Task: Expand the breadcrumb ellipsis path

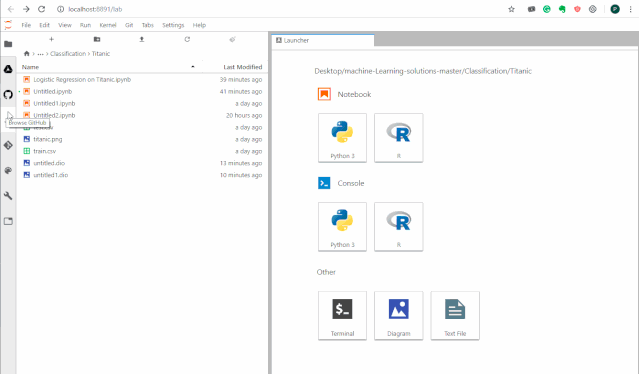Action: click(40, 53)
